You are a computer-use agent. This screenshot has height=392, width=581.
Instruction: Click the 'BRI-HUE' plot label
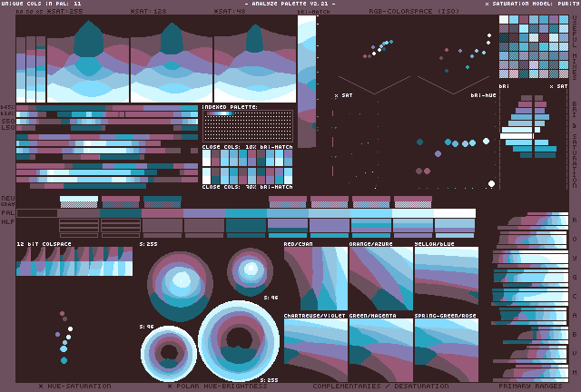tap(483, 95)
